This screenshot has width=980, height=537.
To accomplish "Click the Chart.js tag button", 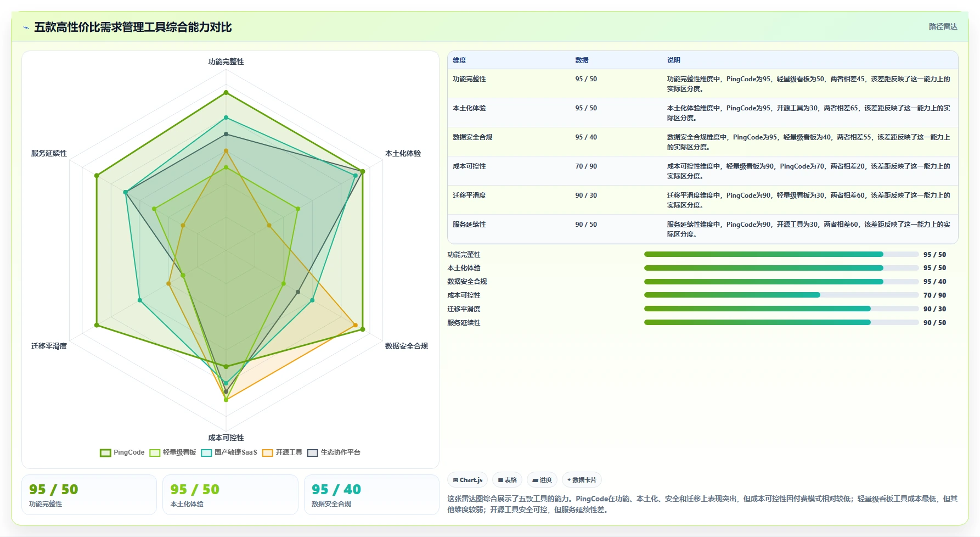I will [x=468, y=480].
